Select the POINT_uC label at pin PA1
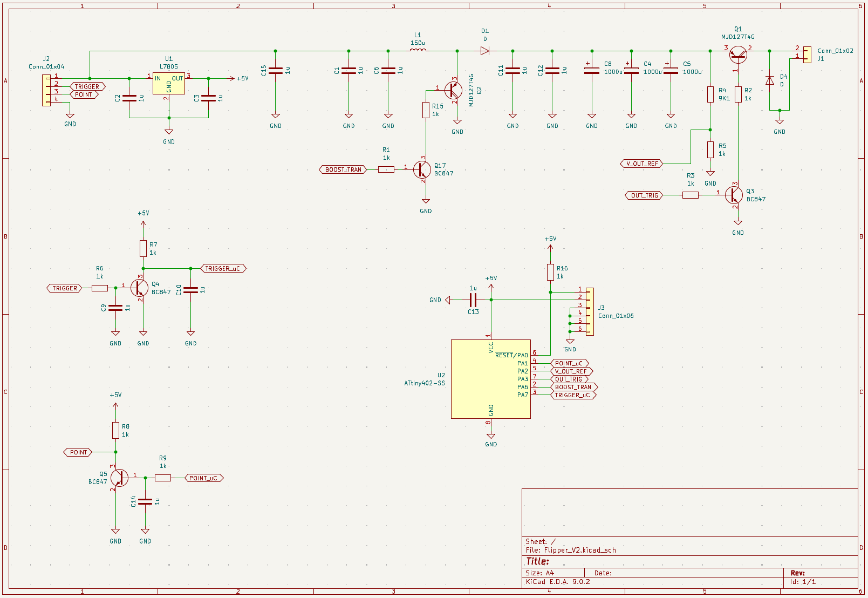 [569, 363]
